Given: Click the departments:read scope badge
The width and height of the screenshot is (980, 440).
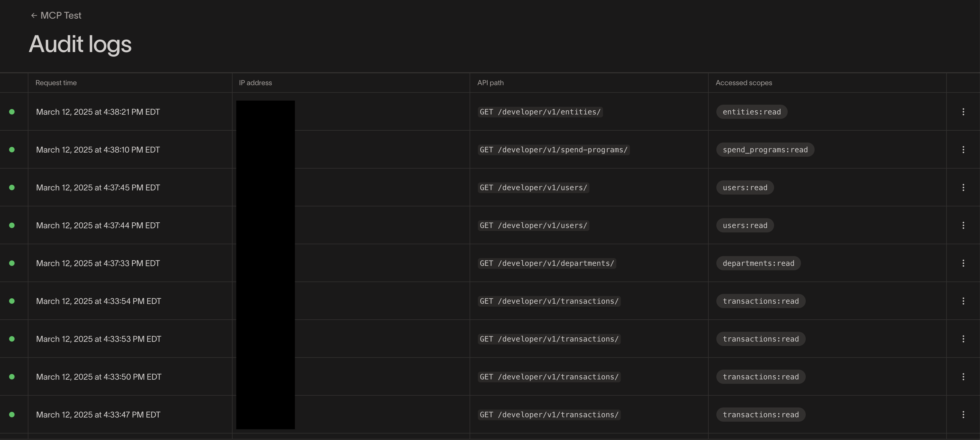Looking at the screenshot, I should (x=758, y=263).
